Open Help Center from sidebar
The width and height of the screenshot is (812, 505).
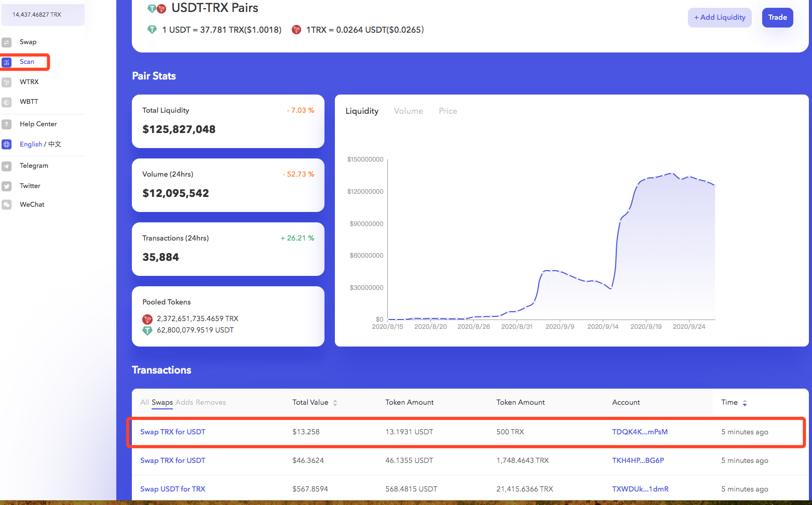click(38, 124)
